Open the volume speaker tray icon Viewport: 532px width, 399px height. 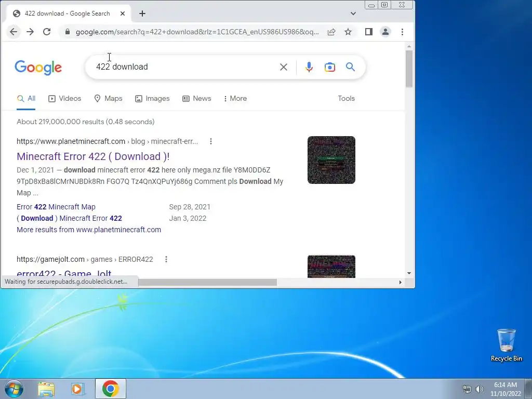pos(480,389)
